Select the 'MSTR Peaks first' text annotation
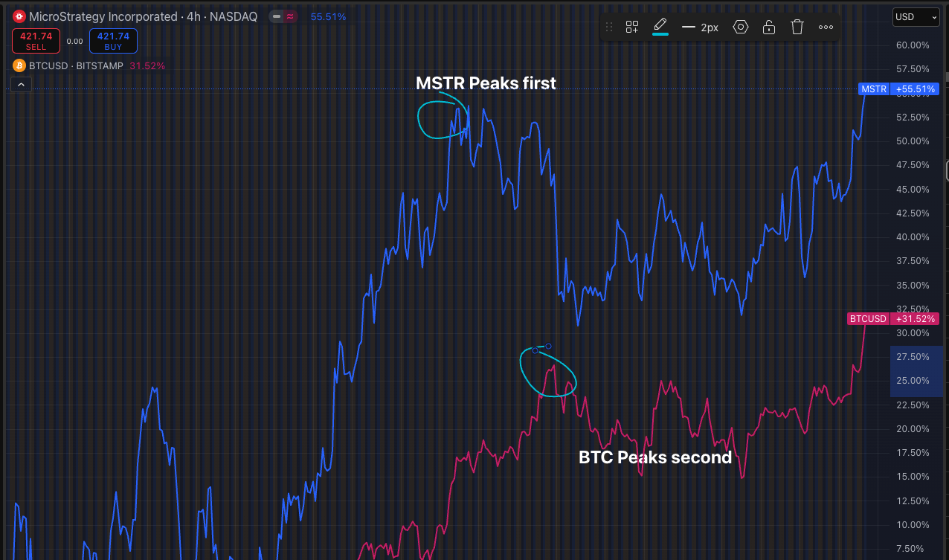Image resolution: width=949 pixels, height=560 pixels. point(486,83)
